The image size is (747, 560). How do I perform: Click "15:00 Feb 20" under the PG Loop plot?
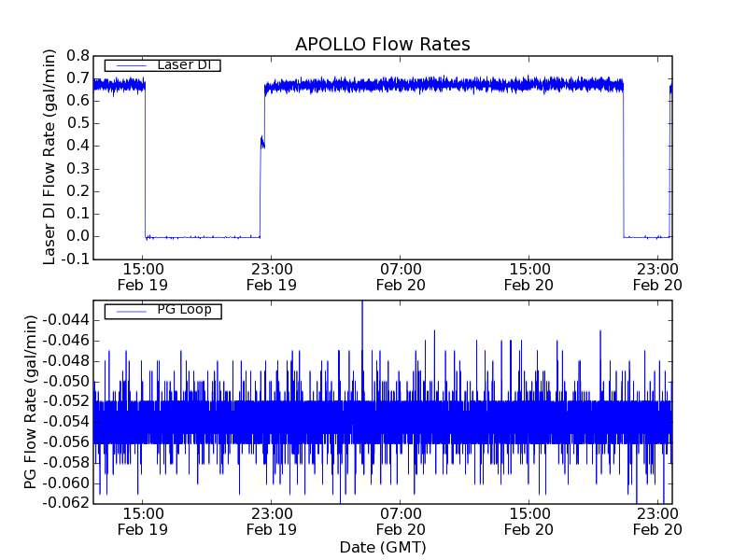click(529, 522)
